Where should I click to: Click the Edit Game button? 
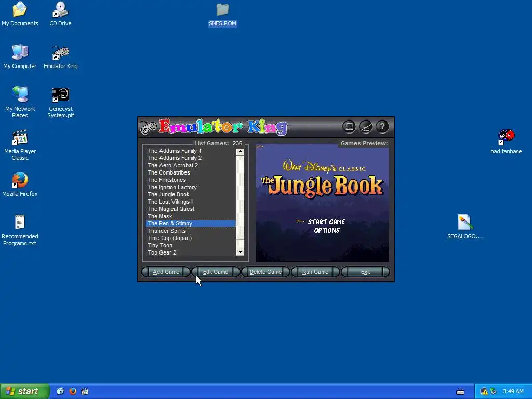tap(216, 272)
